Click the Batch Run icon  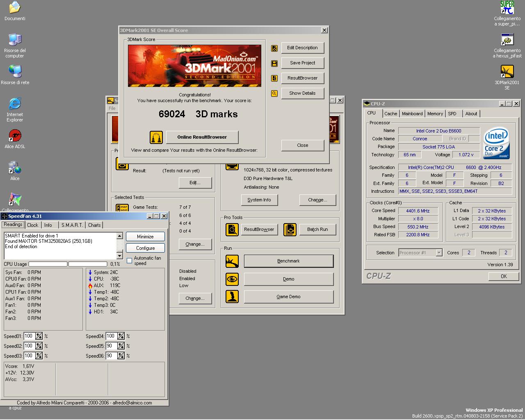tap(290, 229)
